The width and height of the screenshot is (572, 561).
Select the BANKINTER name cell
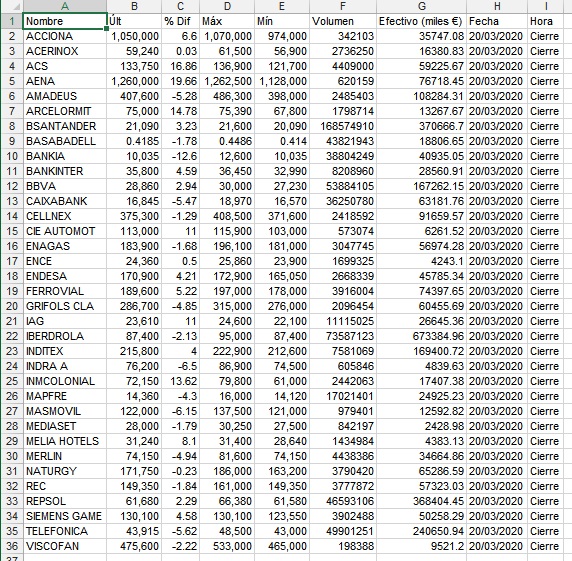point(65,171)
